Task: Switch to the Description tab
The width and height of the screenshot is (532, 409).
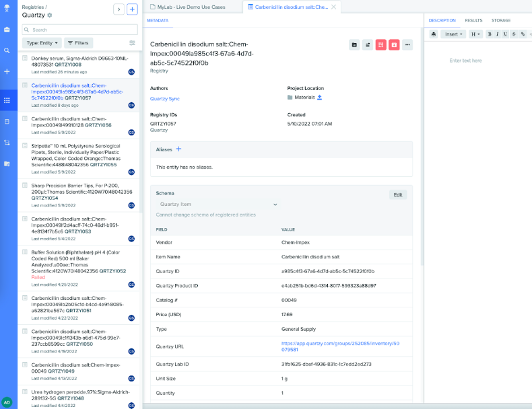Action: 442,21
